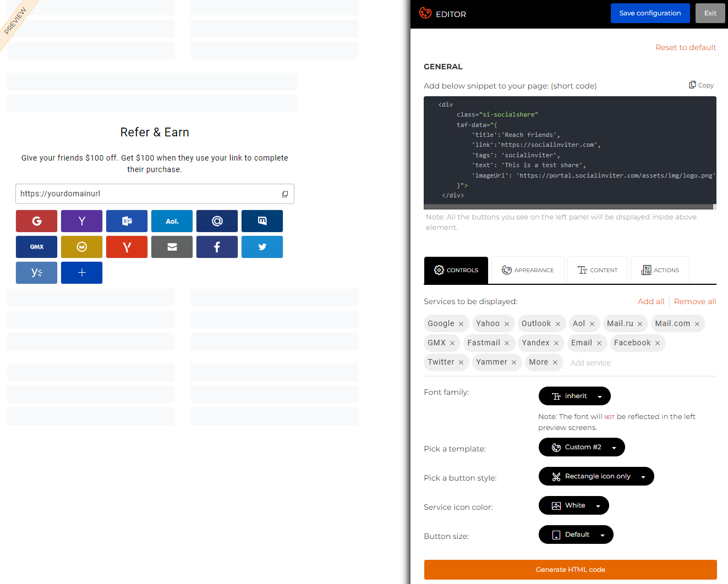The width and height of the screenshot is (728, 584).
Task: Switch to the Controls tab
Action: (x=456, y=270)
